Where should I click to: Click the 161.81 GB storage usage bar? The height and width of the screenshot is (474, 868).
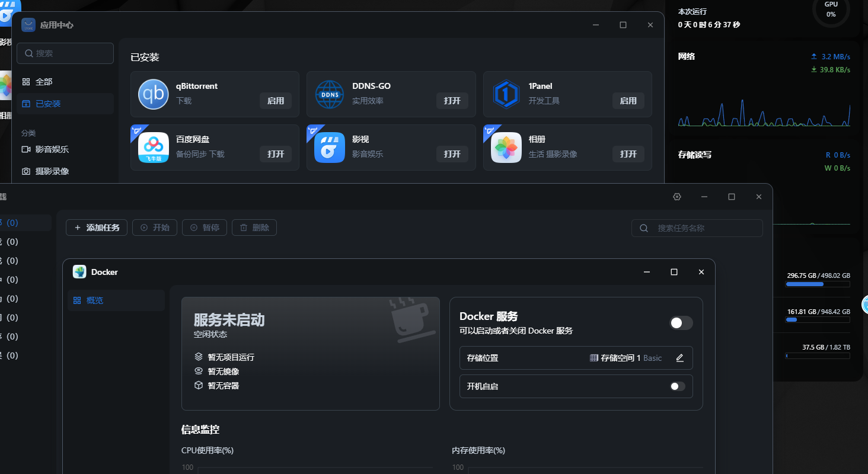pos(818,320)
